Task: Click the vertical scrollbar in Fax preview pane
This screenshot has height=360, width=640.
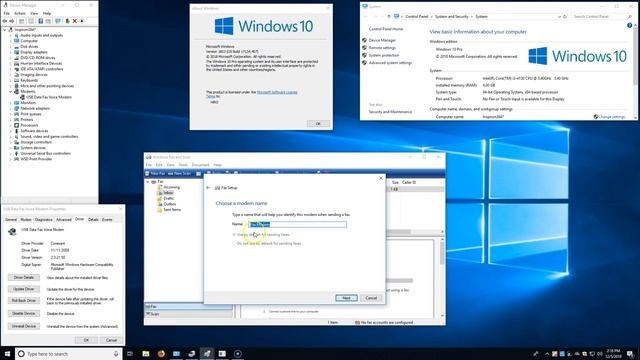Action: [x=442, y=278]
